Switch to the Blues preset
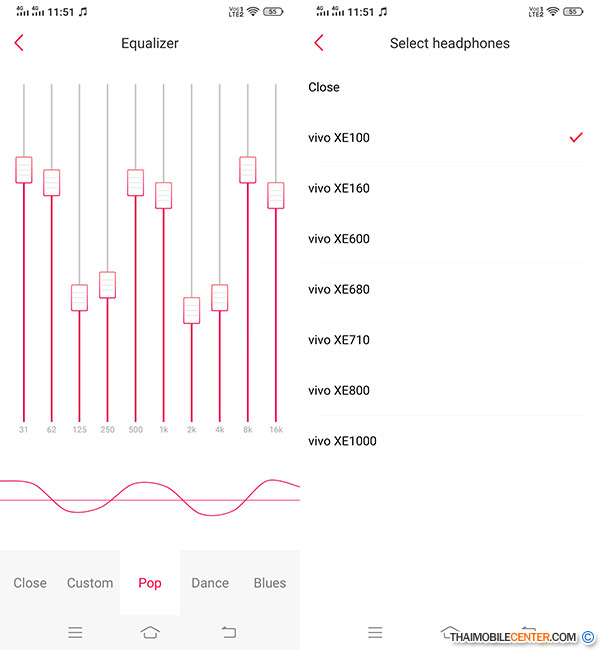Screen dimensions: 600x650 [x=270, y=583]
